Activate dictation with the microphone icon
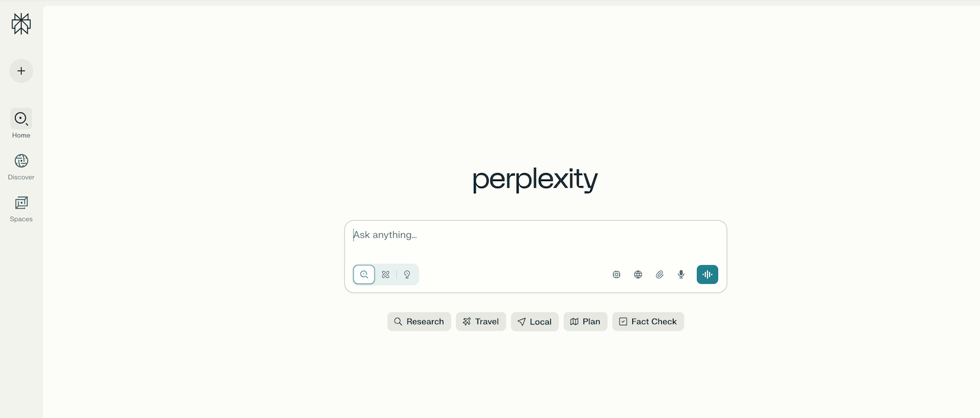980x418 pixels. click(x=681, y=274)
